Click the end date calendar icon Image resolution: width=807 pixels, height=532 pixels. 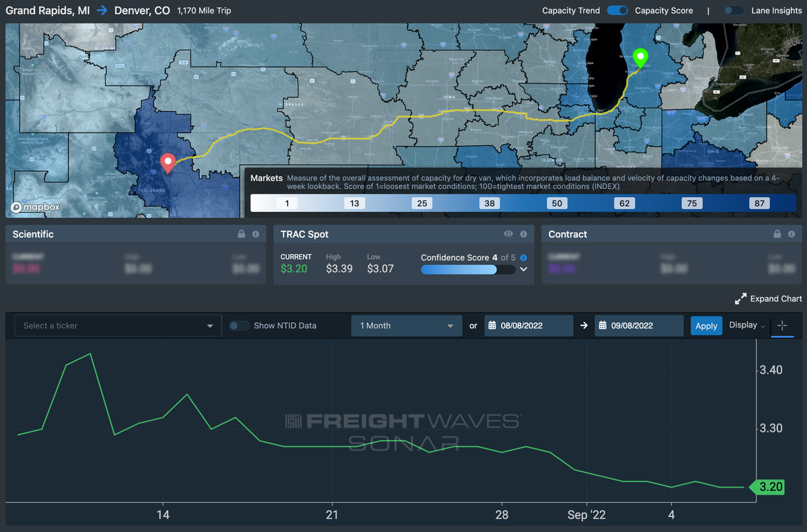pyautogui.click(x=603, y=326)
